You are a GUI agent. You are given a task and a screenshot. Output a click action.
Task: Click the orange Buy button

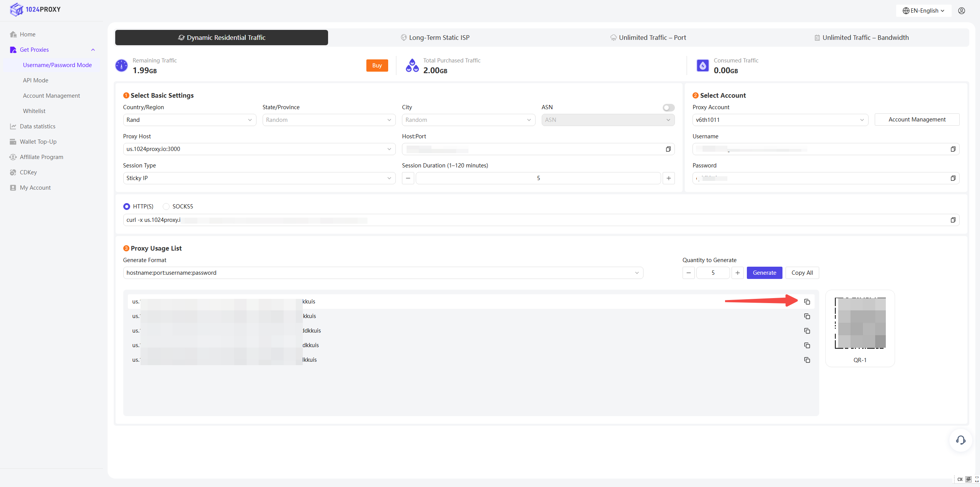(377, 66)
